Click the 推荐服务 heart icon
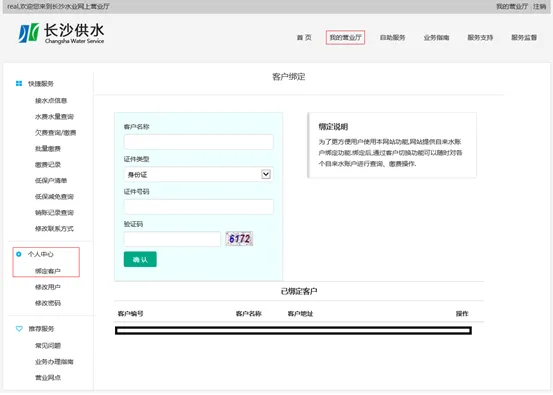 point(19,329)
